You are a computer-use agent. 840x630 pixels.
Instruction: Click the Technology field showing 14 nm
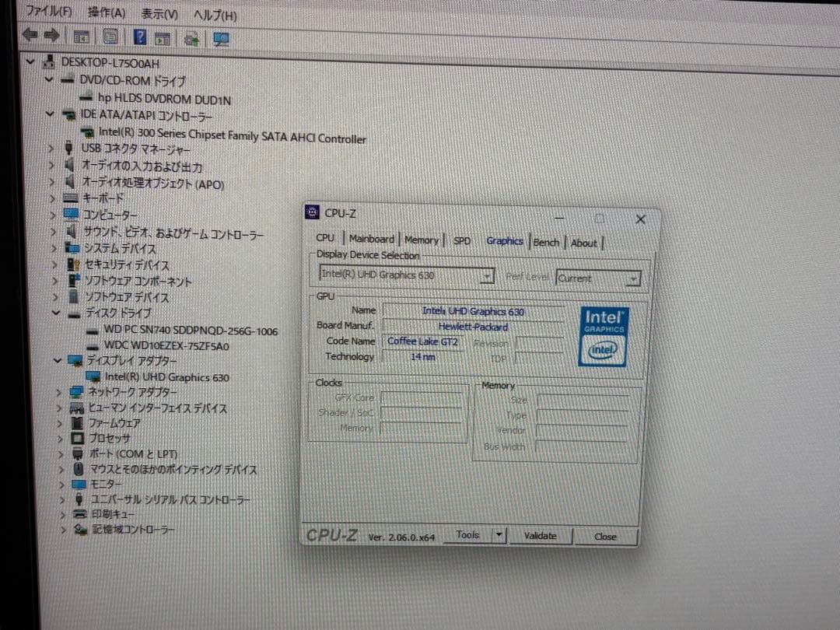tap(422, 356)
